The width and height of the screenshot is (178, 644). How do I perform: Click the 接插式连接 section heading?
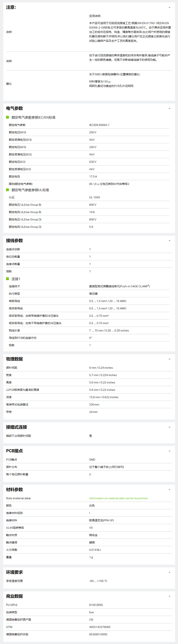(17, 427)
